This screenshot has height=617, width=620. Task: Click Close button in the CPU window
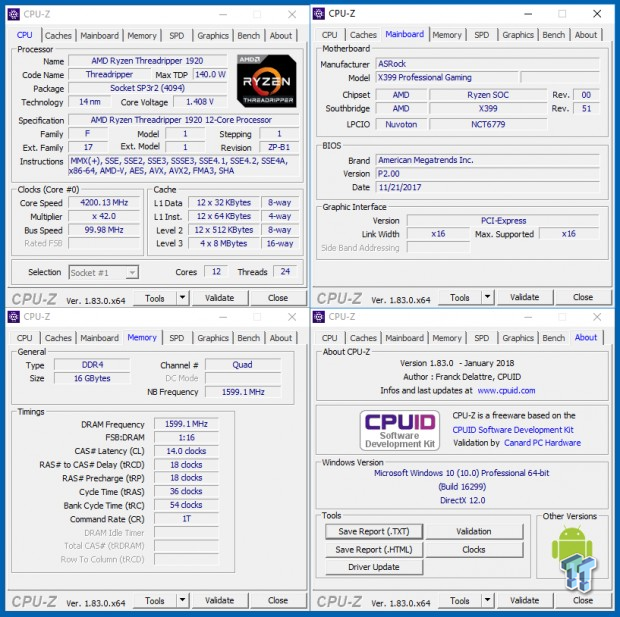278,298
